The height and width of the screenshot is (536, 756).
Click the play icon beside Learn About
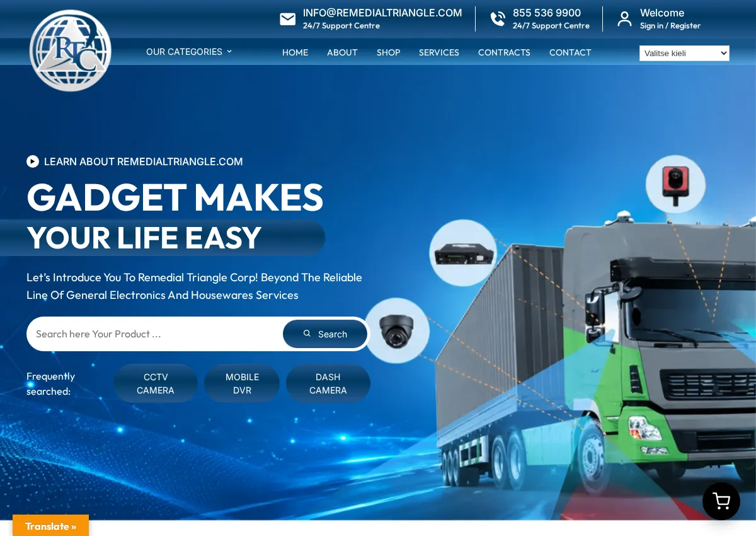click(33, 161)
